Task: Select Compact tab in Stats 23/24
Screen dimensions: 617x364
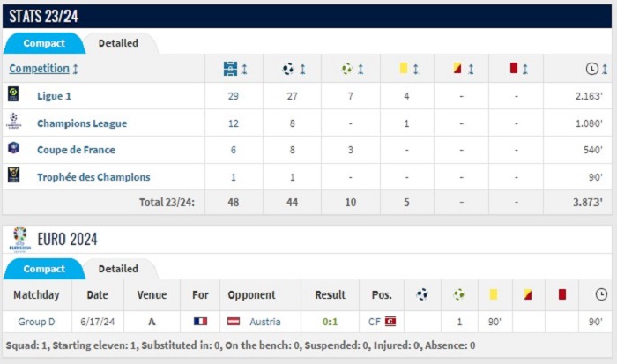Action: [44, 43]
